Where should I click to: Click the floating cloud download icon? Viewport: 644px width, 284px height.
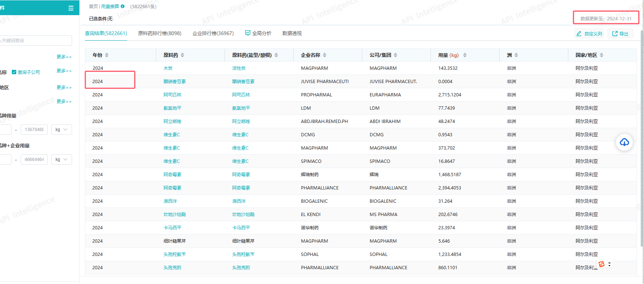pyautogui.click(x=624, y=142)
